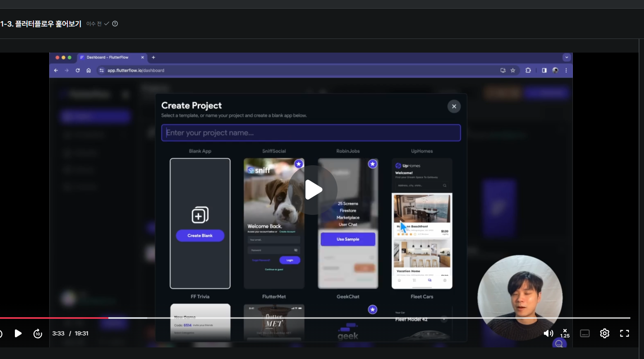Click the checkmark icon next to 이수 전

107,24
